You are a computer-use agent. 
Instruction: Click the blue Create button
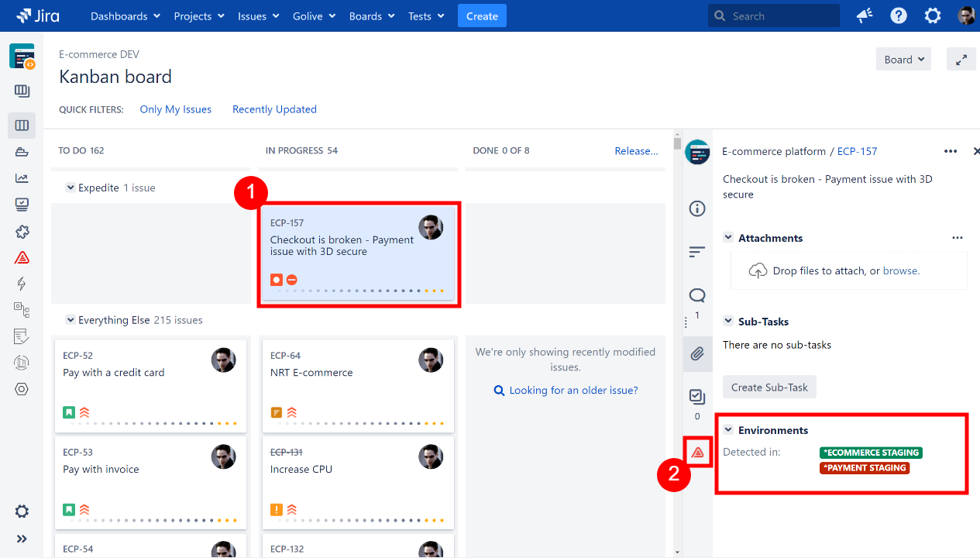click(482, 15)
